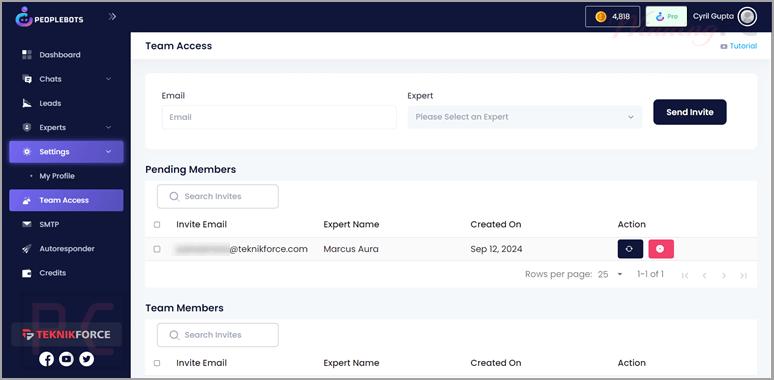Click the Tutorial video icon
Screen dimensions: 774x380
[724, 46]
